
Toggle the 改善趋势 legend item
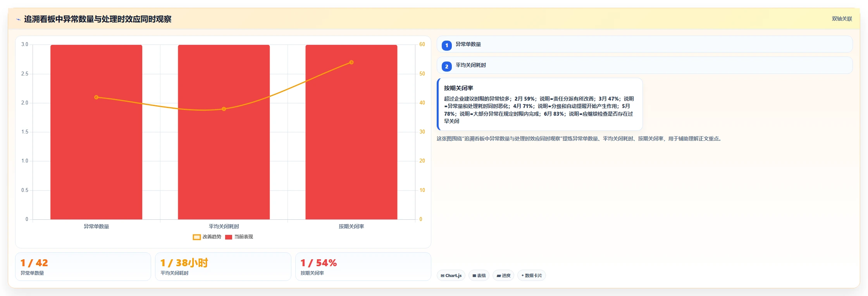coord(207,237)
